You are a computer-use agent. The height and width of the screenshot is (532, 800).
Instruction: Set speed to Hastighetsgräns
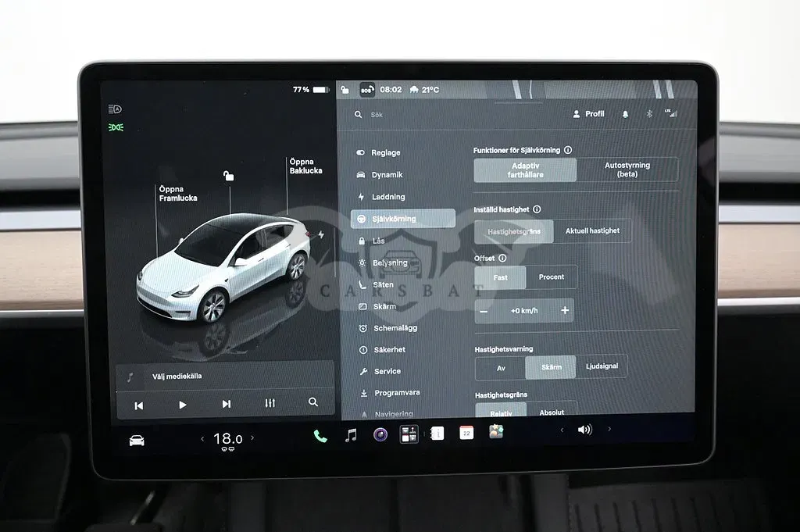pyautogui.click(x=514, y=231)
